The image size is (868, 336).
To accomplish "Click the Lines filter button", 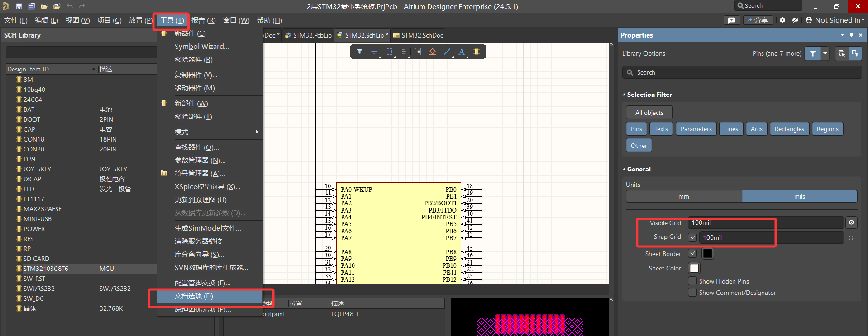I will 731,129.
